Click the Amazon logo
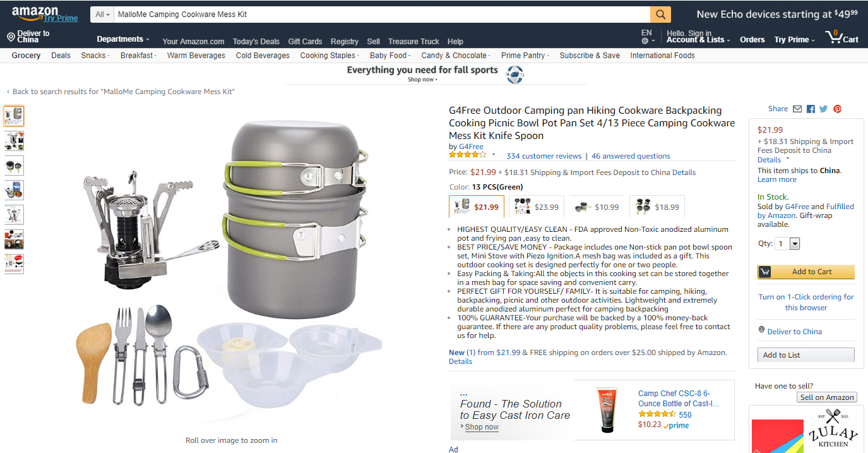868x453 pixels. click(35, 13)
